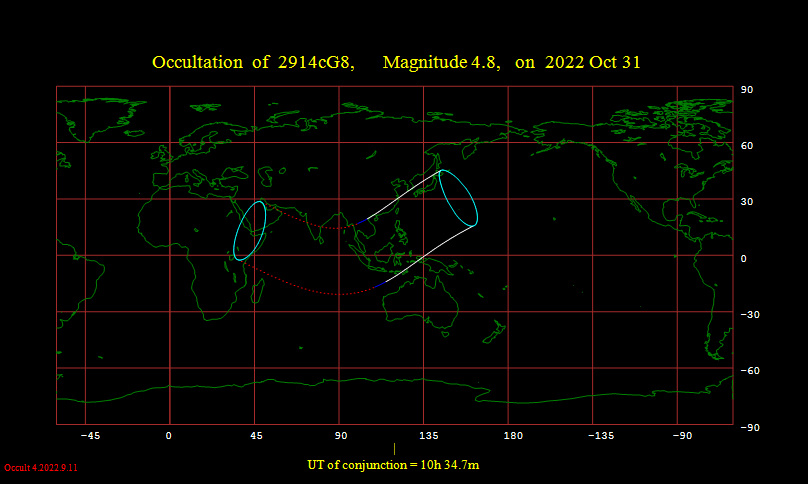Viewport: 808px width, 484px height.
Task: Click the 135 longitude label on bottom axis
Action: point(429,436)
